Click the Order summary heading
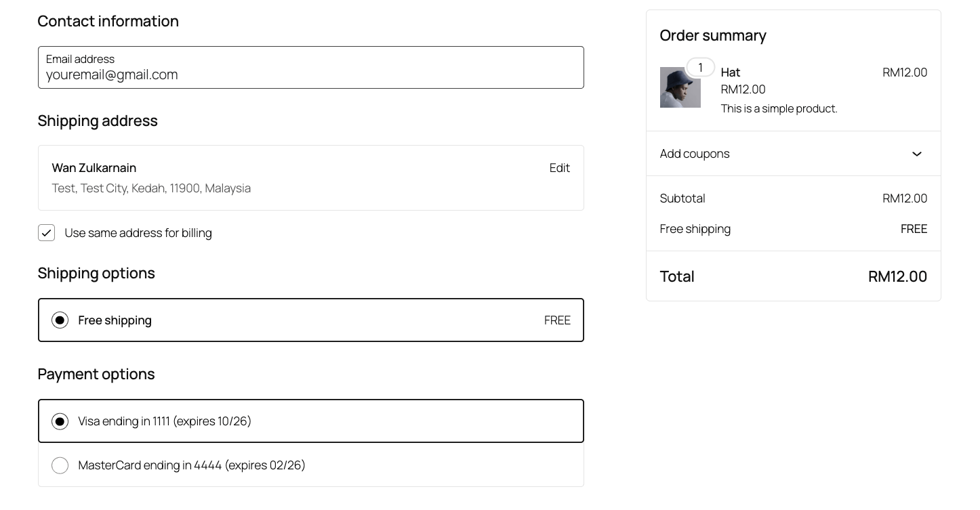 tap(713, 35)
